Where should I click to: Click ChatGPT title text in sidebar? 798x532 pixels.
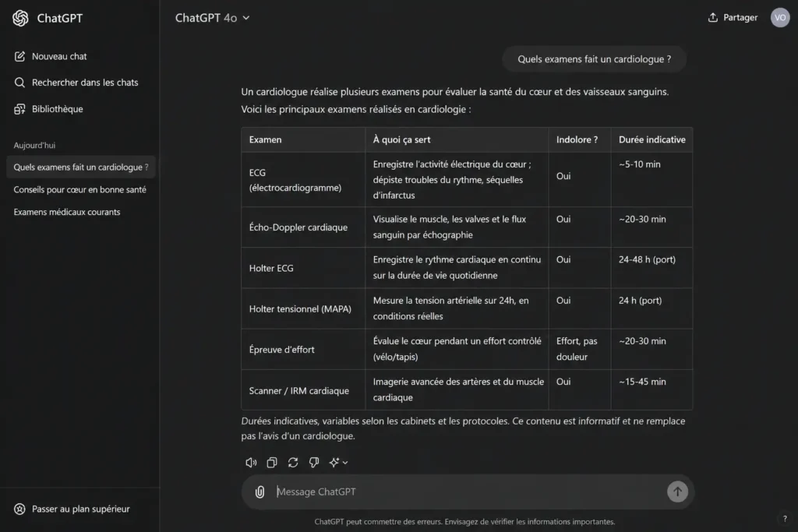(59, 18)
